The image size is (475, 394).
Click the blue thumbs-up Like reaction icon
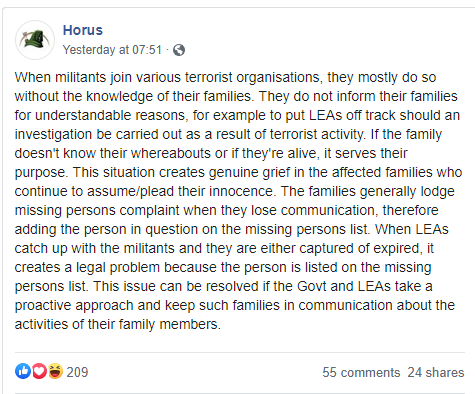click(23, 371)
